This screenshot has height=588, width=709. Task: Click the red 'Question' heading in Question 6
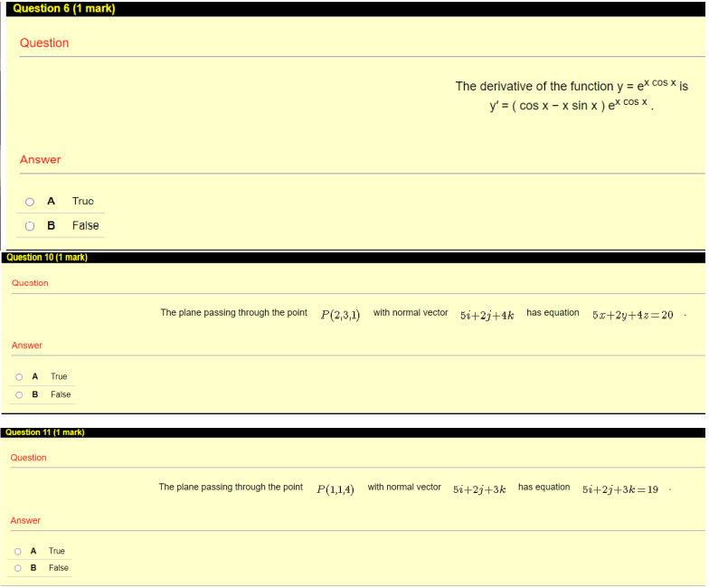(x=44, y=43)
